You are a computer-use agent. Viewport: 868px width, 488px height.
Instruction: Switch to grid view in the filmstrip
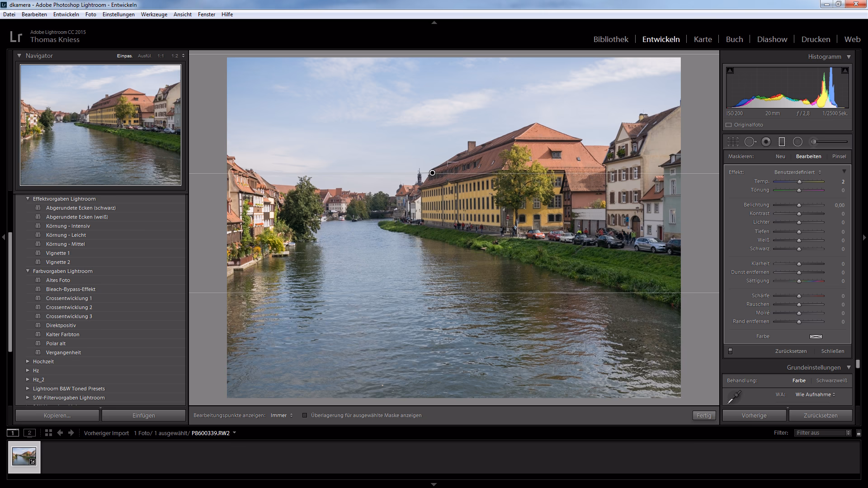click(x=48, y=432)
